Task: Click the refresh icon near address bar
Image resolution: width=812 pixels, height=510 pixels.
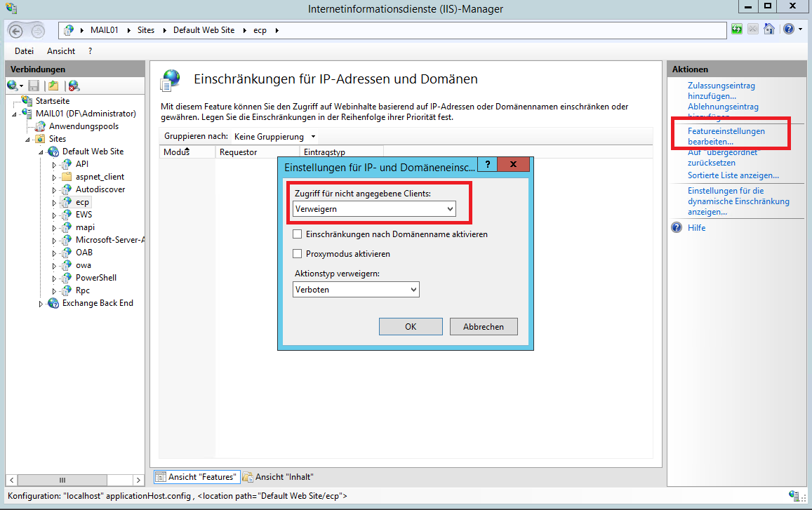Action: (x=737, y=29)
